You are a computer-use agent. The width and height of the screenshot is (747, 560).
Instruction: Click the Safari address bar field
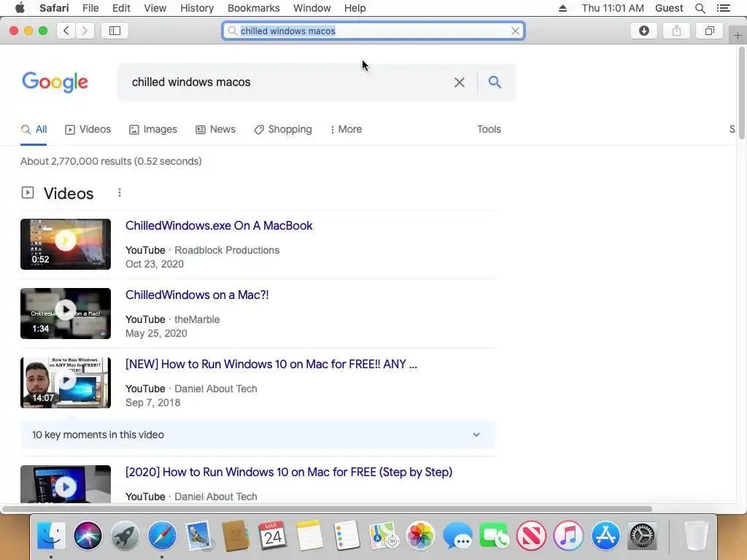pos(373,31)
